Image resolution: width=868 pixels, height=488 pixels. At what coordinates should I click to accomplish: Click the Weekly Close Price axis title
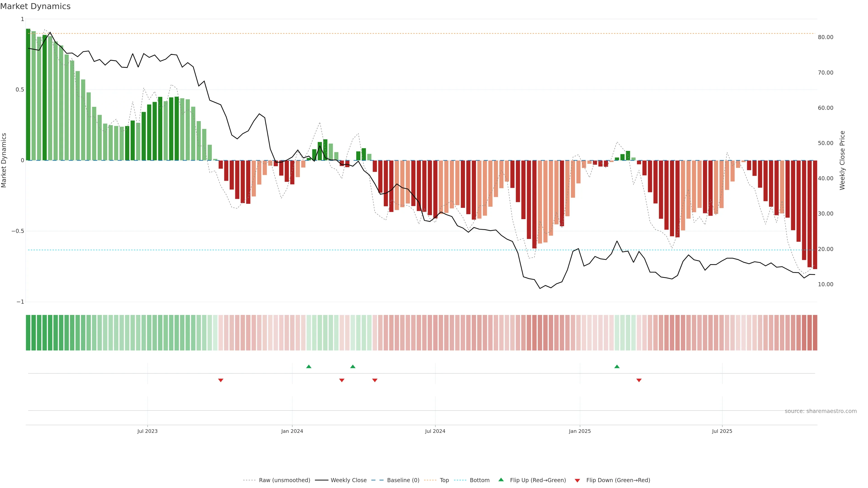pyautogui.click(x=842, y=160)
